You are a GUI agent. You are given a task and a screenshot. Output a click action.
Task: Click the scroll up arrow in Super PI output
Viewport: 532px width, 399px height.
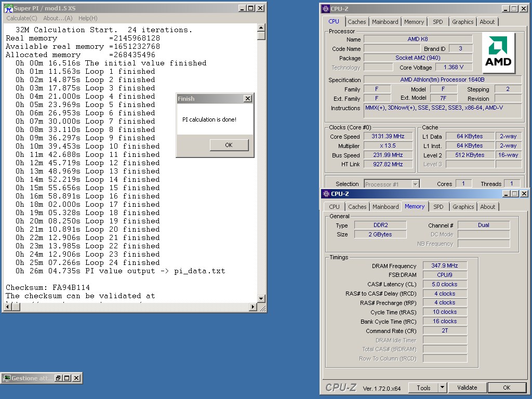(x=261, y=28)
